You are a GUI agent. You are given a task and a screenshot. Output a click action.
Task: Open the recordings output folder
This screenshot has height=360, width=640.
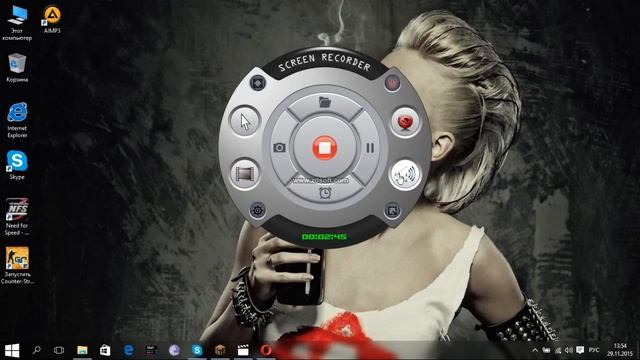(325, 102)
